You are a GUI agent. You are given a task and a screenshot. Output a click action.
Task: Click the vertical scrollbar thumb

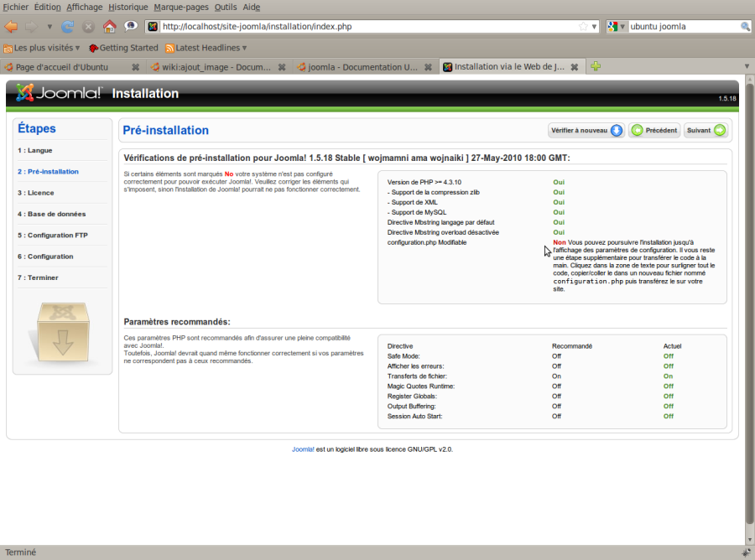tap(750, 303)
